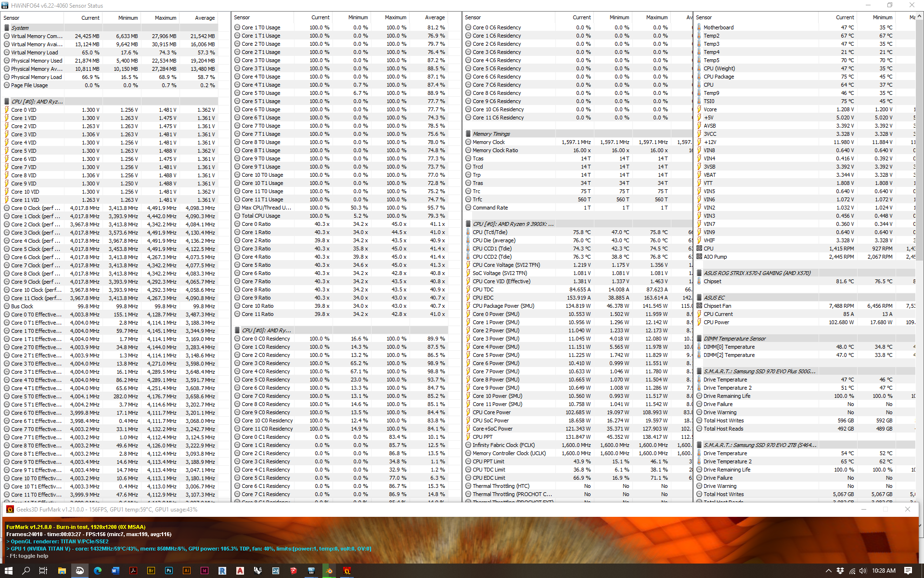The image size is (924, 578).
Task: Click the HWiNFO vertical scrollbar up arrow
Action: [919, 16]
